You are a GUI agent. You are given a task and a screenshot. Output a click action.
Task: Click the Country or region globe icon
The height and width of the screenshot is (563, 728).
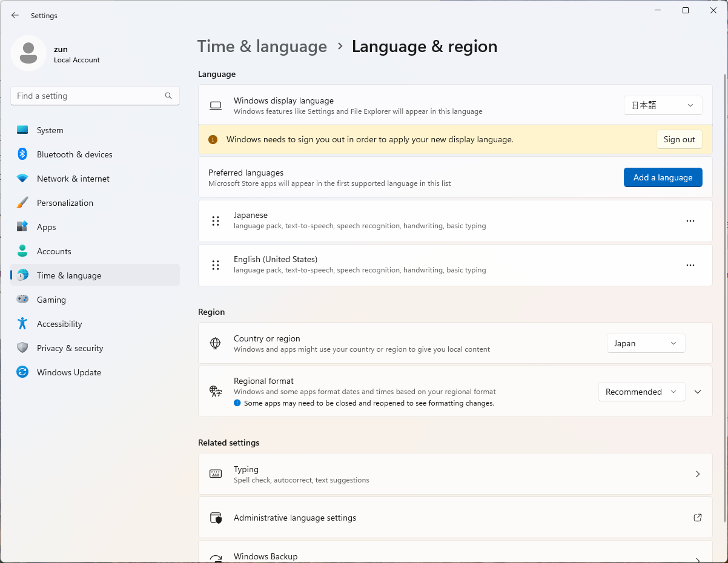pyautogui.click(x=215, y=343)
